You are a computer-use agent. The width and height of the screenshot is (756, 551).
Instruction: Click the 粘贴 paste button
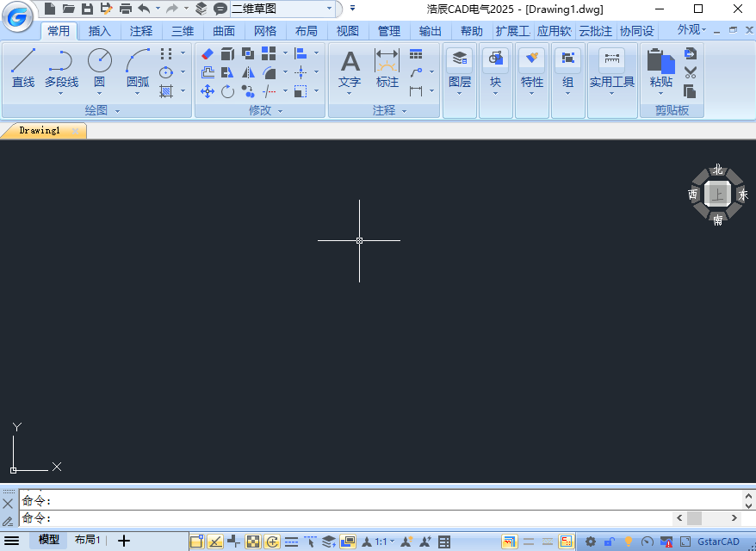pos(660,68)
